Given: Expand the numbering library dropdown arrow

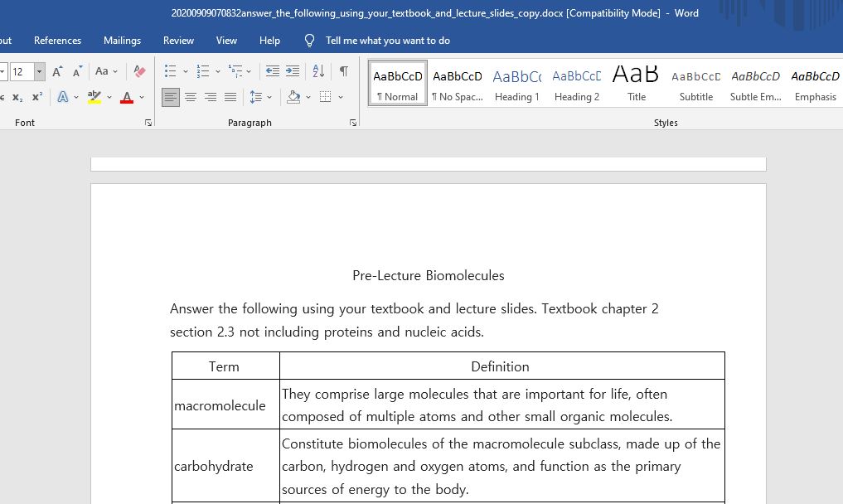Looking at the screenshot, I should tap(218, 71).
